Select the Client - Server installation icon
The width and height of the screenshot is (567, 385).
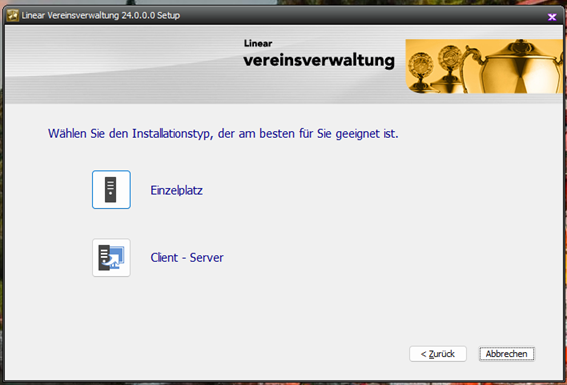pos(111,257)
